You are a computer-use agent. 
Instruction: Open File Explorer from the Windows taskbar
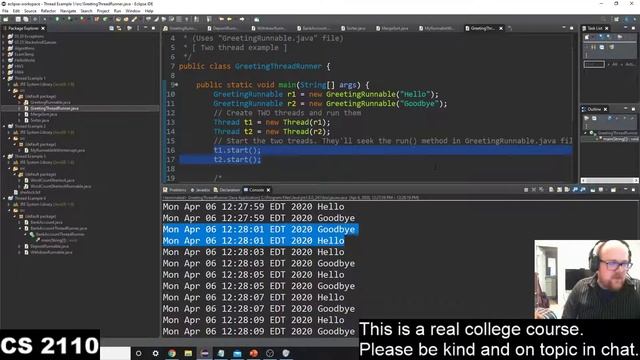click(x=188, y=353)
